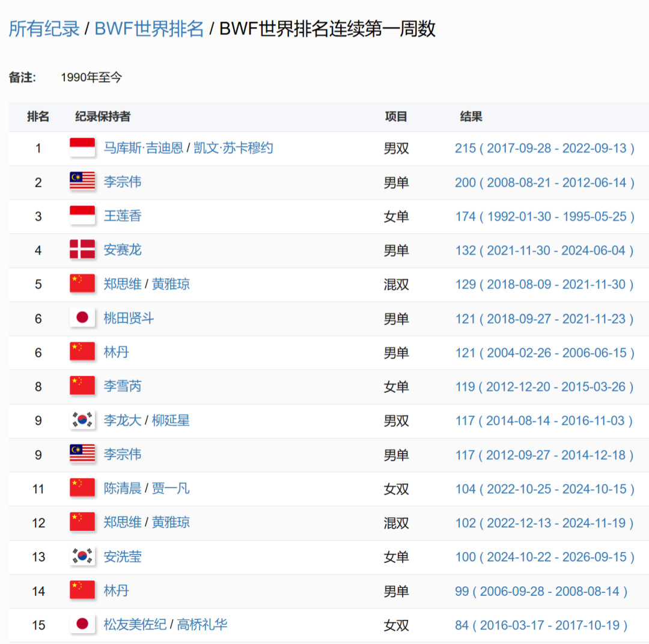The image size is (649, 644).
Task: Open result 132 (2021-11-30 - 2024-06-04)
Action: click(x=544, y=250)
